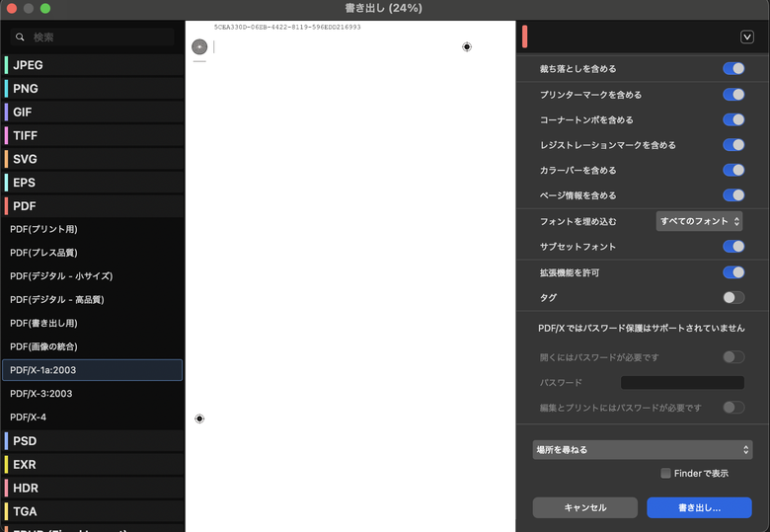Image resolution: width=770 pixels, height=532 pixels.
Task: Click the page ID text 5CEA330D in the preview
Action: pyautogui.click(x=287, y=27)
